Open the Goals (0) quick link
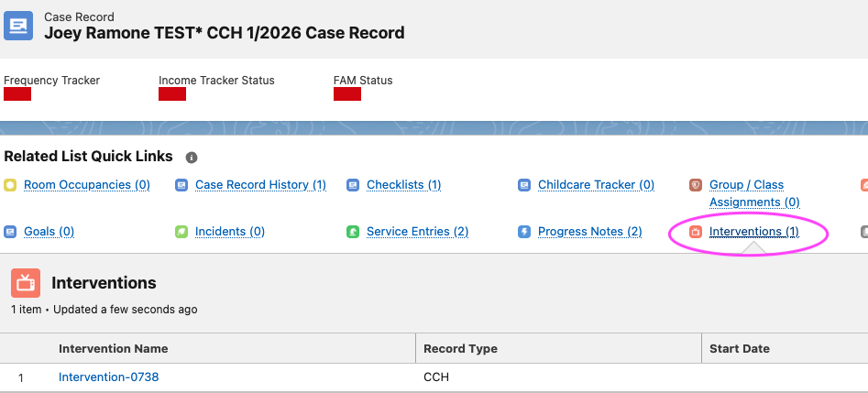Image resolution: width=868 pixels, height=393 pixels. pyautogui.click(x=49, y=232)
